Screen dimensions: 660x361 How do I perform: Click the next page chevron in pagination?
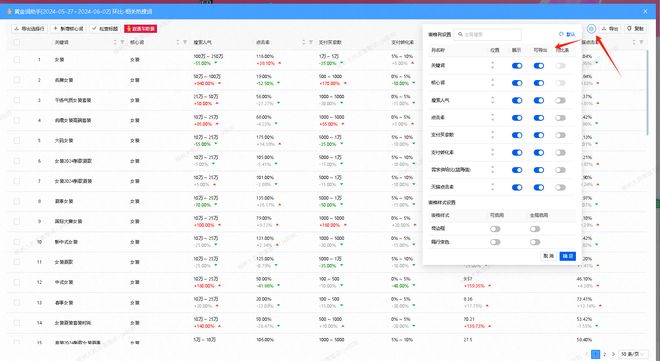tap(613, 354)
